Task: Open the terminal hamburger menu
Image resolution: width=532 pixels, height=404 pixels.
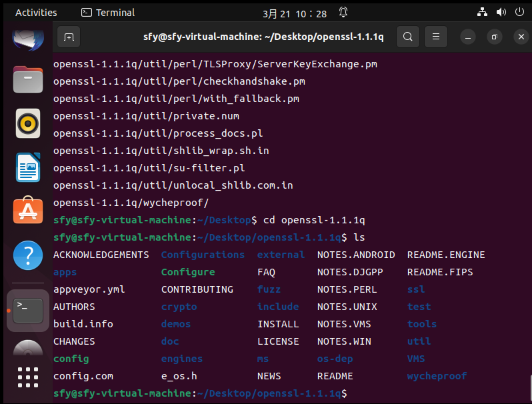Action: point(436,37)
